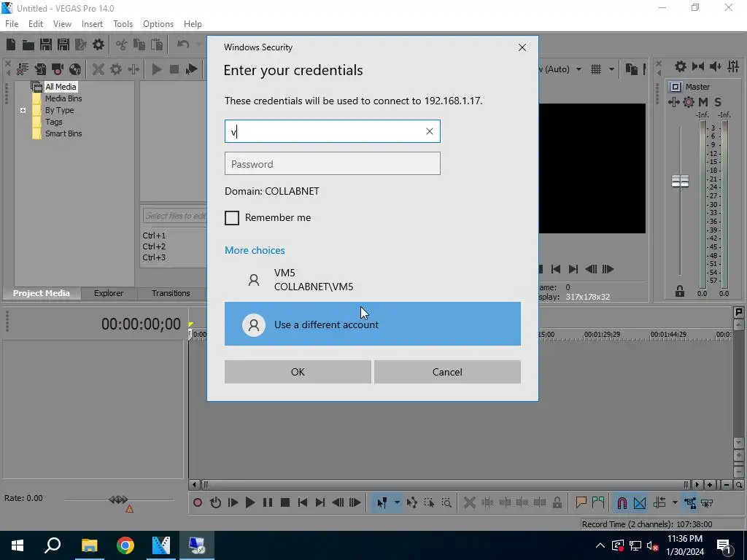Image resolution: width=747 pixels, height=560 pixels.
Task: Toggle Loop Playback in transport bar
Action: click(215, 502)
